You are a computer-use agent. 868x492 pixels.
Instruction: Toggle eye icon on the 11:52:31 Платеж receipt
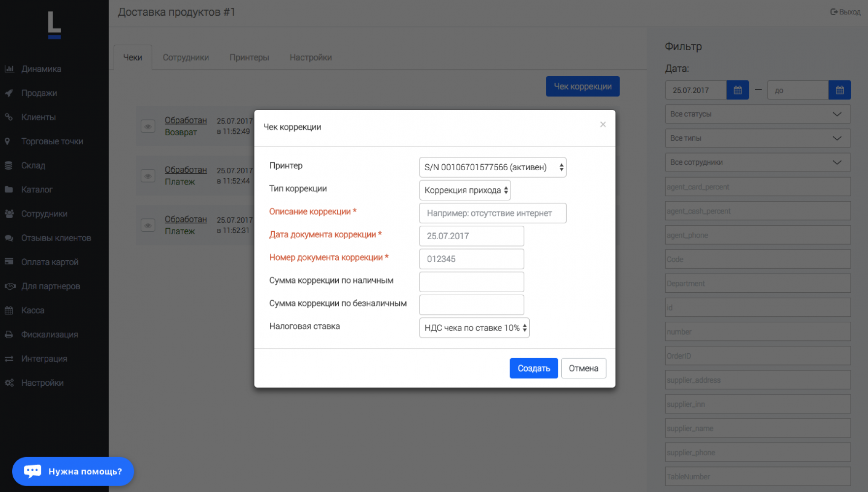[x=148, y=225]
